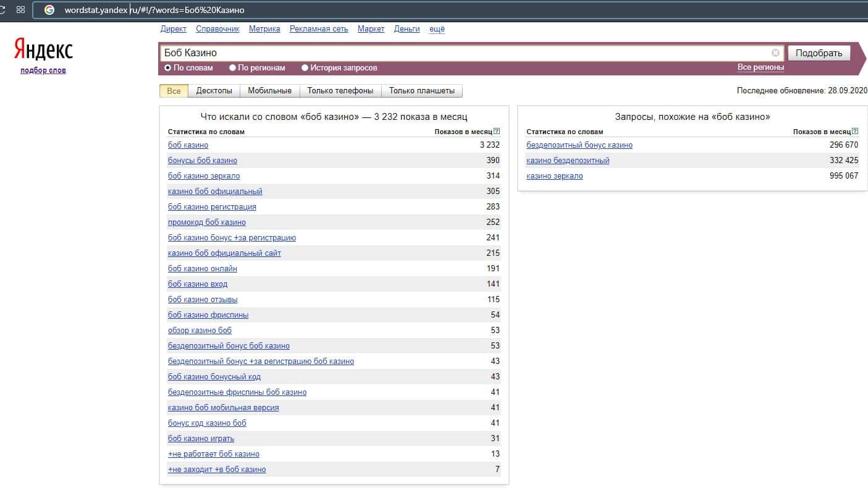
Task: Switch to the 'Десктопы' tab
Action: tap(214, 91)
